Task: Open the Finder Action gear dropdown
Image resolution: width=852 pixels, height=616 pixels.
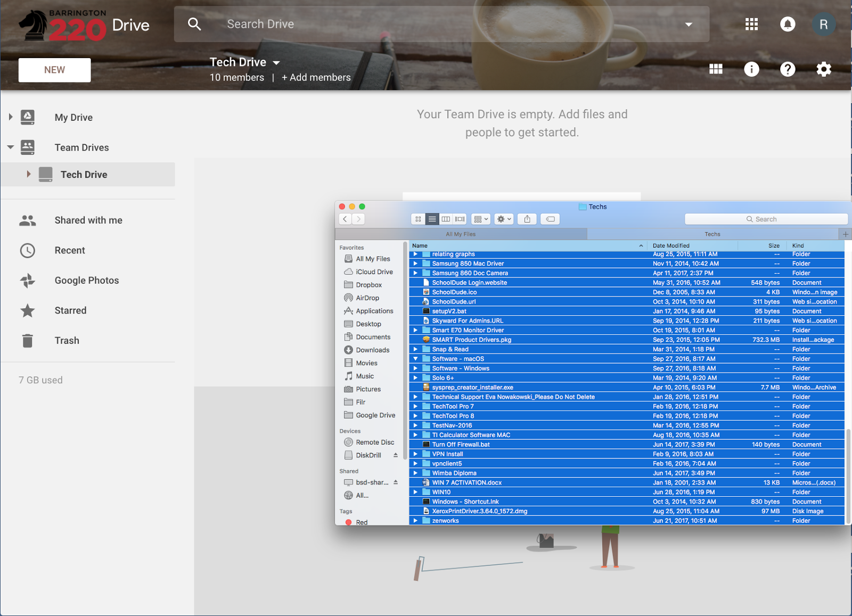Action: (x=504, y=219)
